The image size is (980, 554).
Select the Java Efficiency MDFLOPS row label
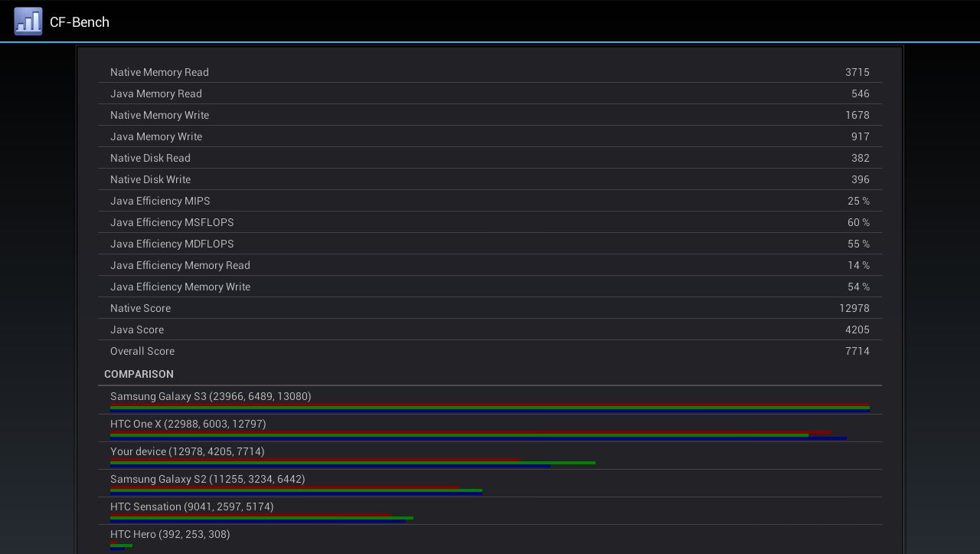click(x=172, y=244)
